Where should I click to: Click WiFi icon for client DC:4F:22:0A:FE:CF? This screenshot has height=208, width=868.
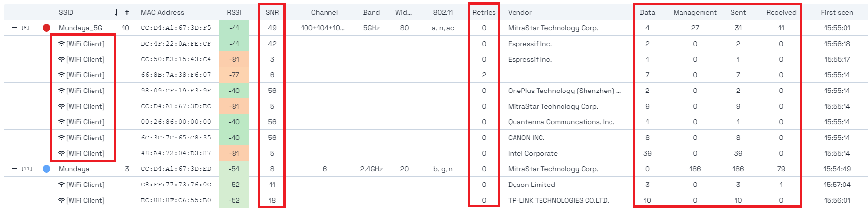tap(61, 44)
